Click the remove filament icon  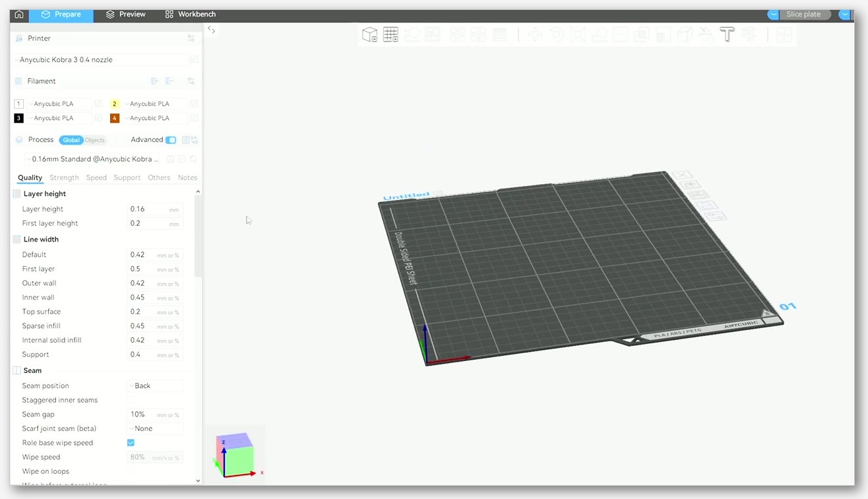pyautogui.click(x=170, y=81)
